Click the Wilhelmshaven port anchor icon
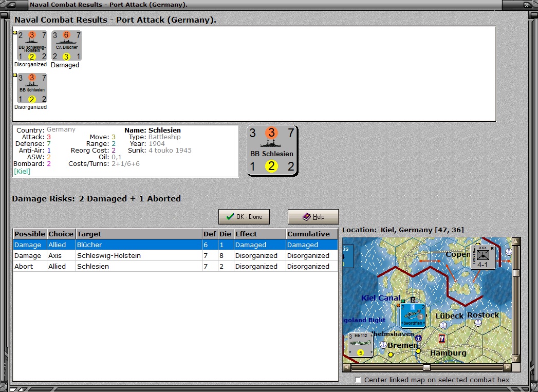 coord(418,338)
